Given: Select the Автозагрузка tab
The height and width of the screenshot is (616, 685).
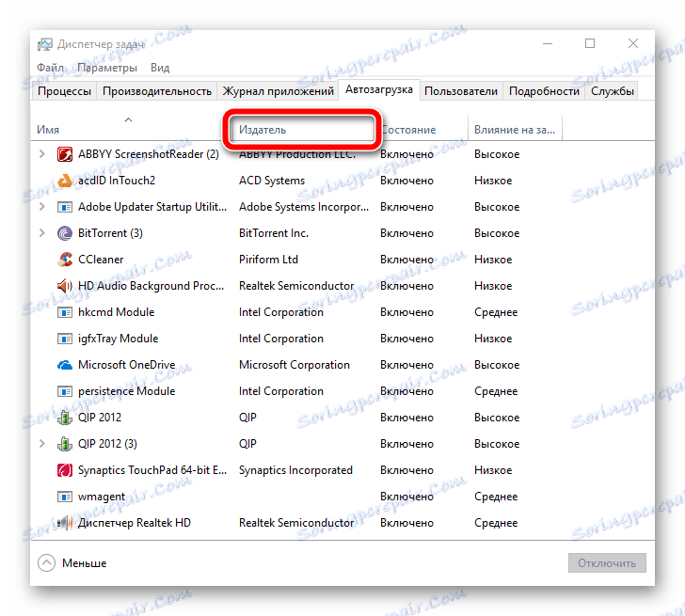Looking at the screenshot, I should (x=379, y=89).
